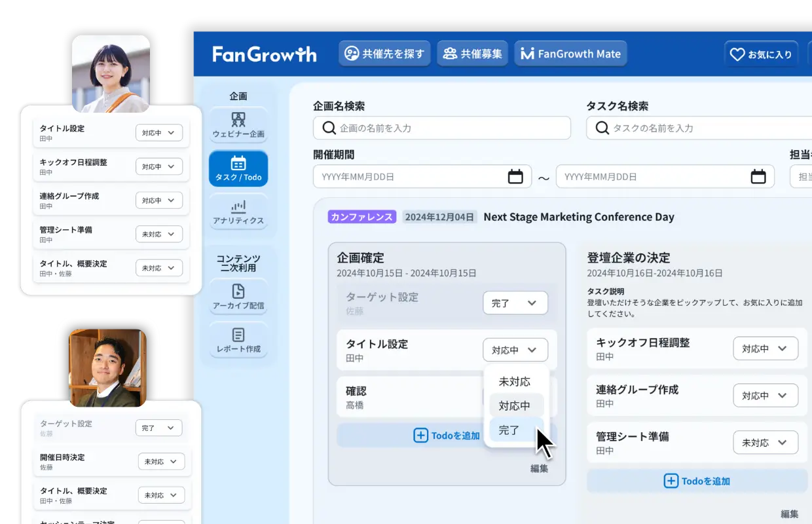Click the woman's profile photo

point(111,73)
